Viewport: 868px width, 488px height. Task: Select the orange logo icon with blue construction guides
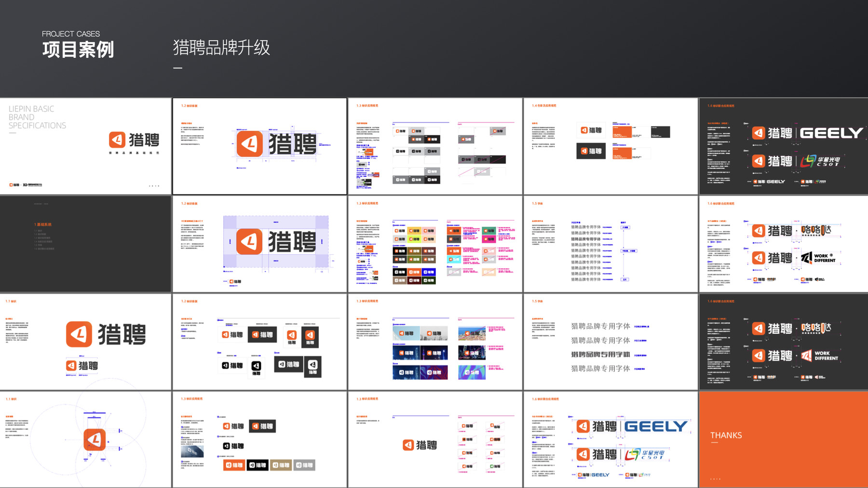coord(250,143)
